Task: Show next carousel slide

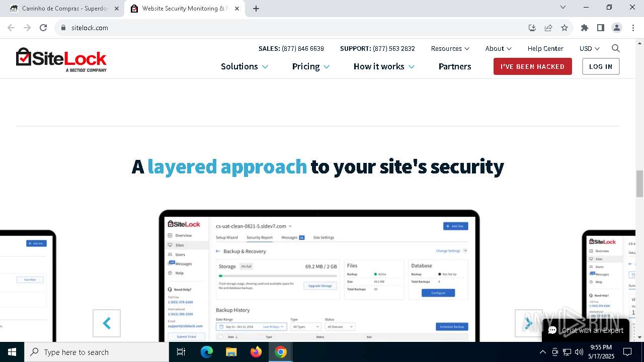Action: click(x=528, y=323)
